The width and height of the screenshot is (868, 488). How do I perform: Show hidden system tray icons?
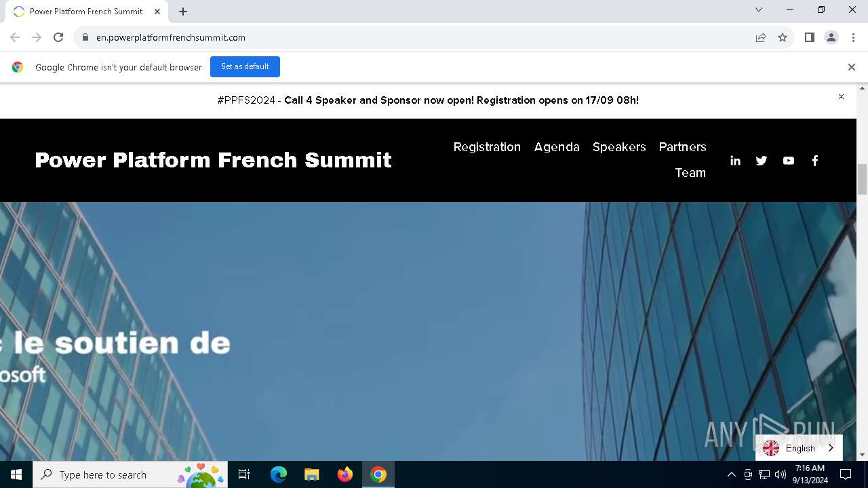[x=731, y=474]
